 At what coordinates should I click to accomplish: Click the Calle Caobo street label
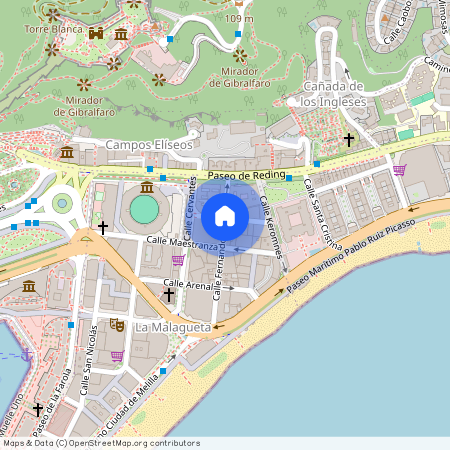[x=397, y=22]
